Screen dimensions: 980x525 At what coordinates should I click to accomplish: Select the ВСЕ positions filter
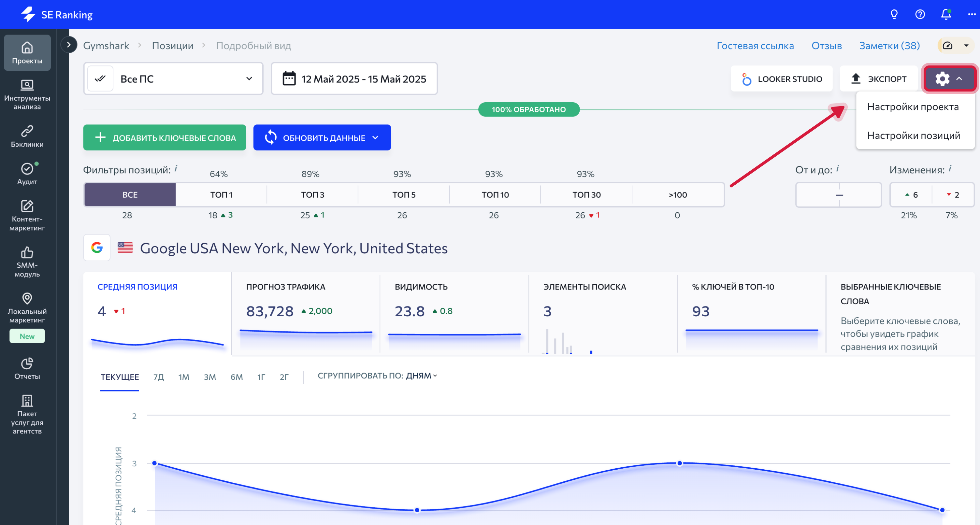tap(130, 195)
